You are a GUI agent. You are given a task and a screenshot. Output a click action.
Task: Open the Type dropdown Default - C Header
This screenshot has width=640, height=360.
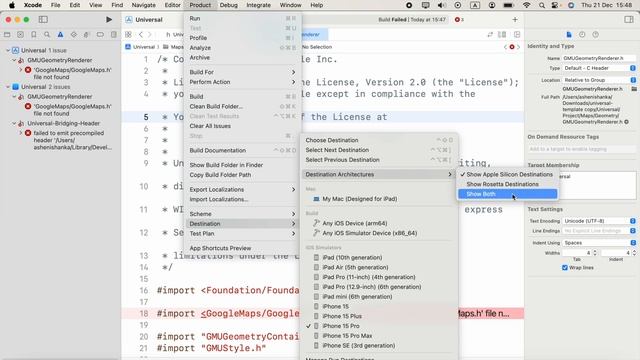[599, 68]
